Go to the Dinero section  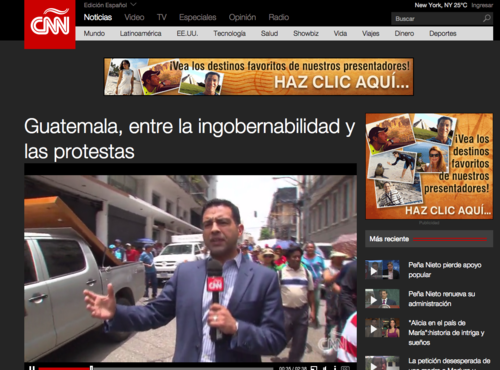click(404, 33)
